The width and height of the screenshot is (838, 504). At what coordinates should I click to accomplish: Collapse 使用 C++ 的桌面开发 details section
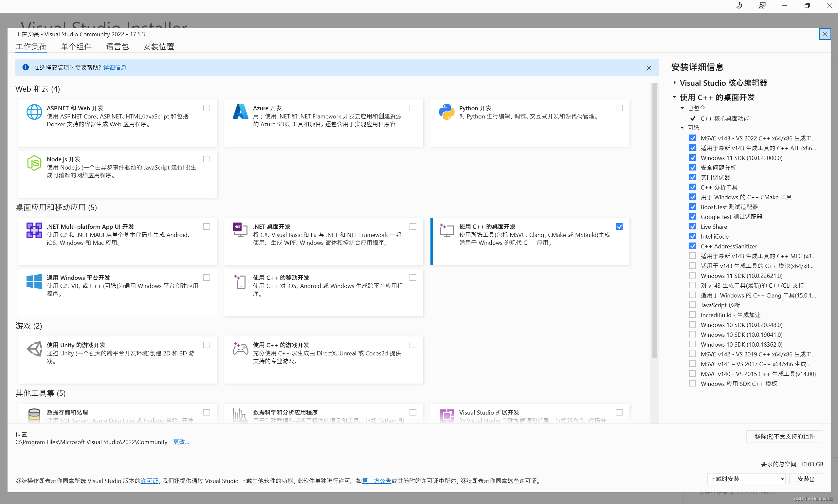[674, 97]
